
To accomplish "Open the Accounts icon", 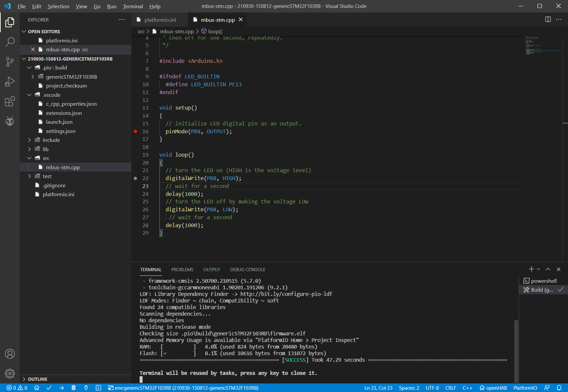I will pos(10,354).
